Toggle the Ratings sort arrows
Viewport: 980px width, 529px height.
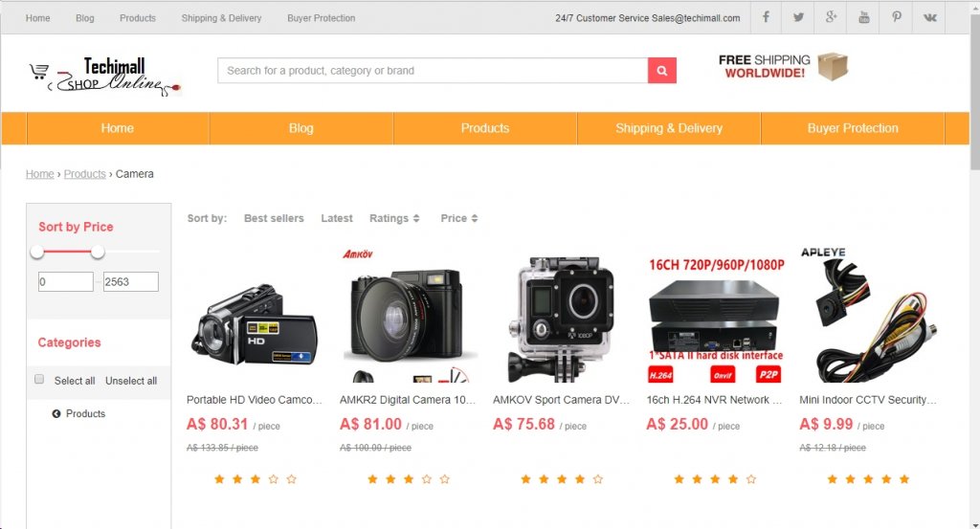[416, 219]
